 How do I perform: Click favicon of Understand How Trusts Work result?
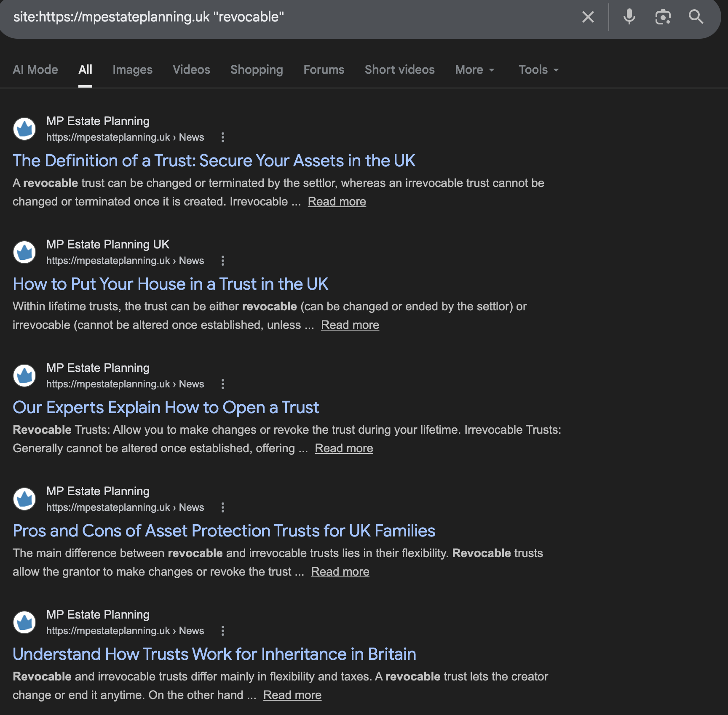[x=24, y=622]
